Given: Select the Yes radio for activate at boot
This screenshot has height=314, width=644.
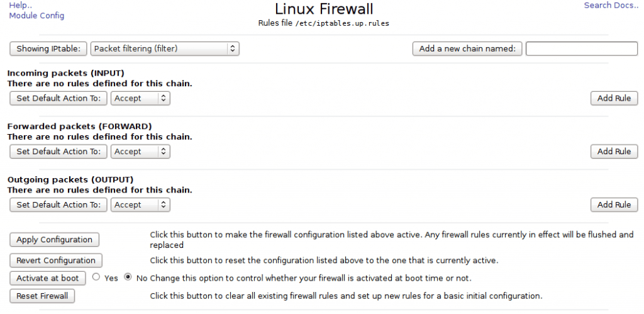Looking at the screenshot, I should [96, 276].
